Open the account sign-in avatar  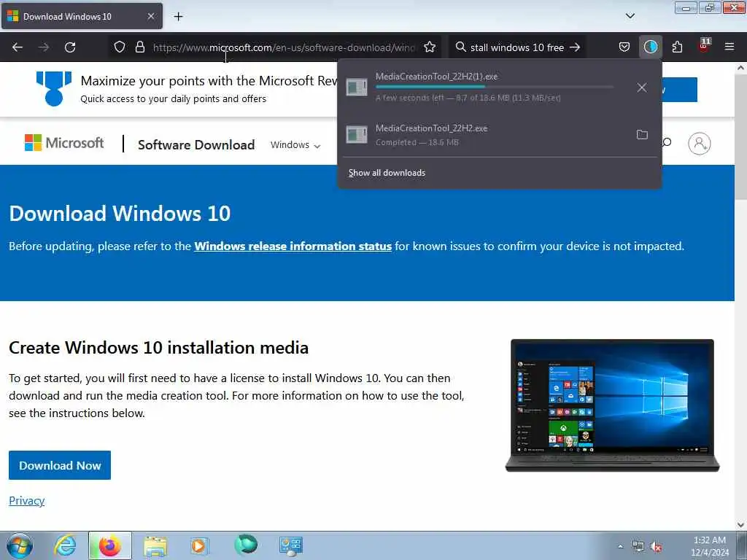coord(700,144)
